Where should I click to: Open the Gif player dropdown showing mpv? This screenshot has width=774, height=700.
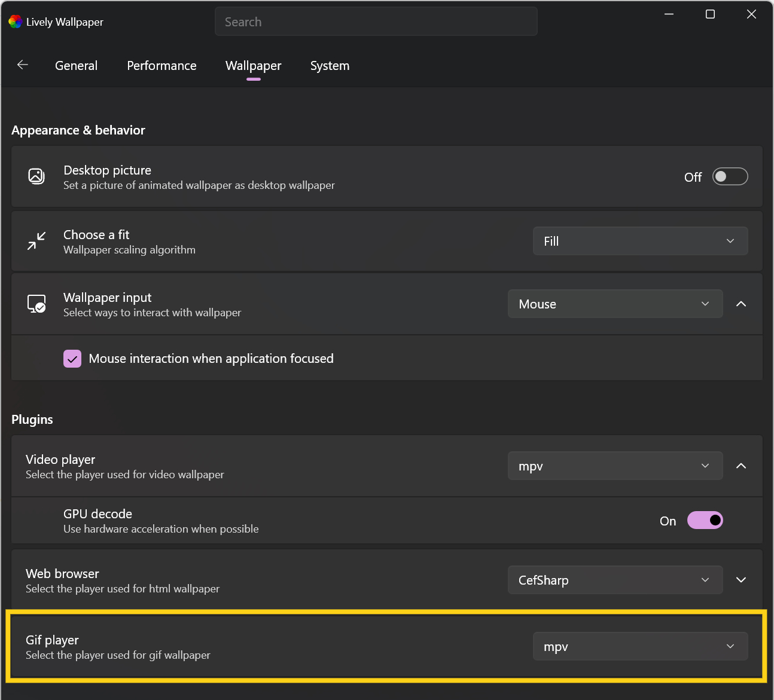click(640, 646)
